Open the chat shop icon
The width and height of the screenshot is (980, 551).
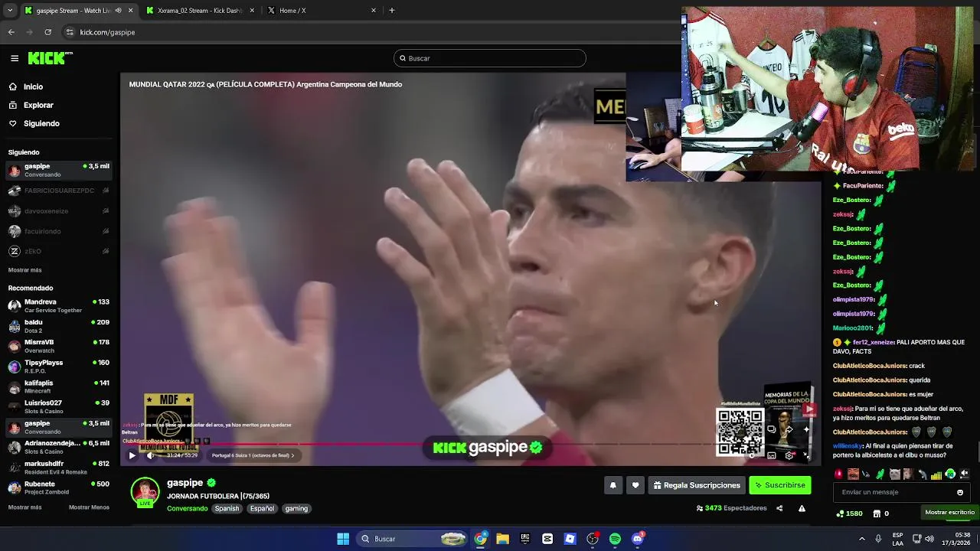tap(877, 514)
